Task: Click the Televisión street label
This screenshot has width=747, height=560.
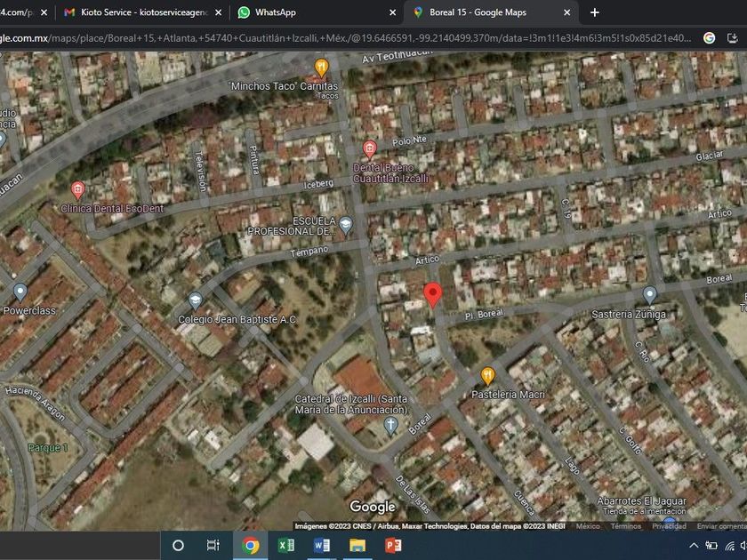Action: pyautogui.click(x=201, y=172)
